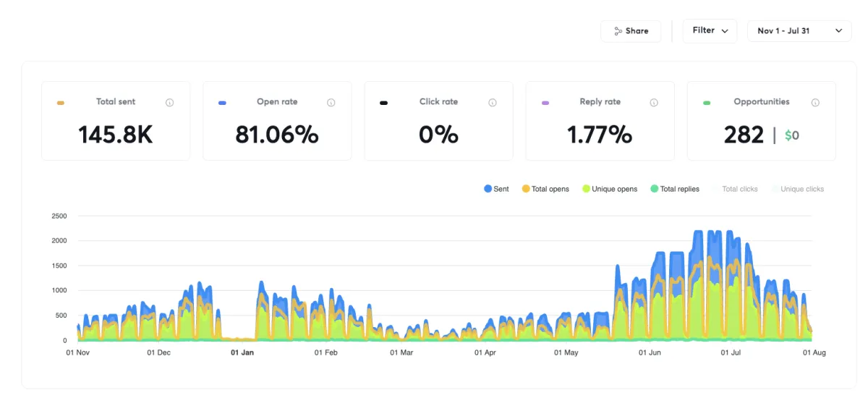The image size is (868, 398).
Task: Click the info icon beside Open rate
Action: point(331,103)
